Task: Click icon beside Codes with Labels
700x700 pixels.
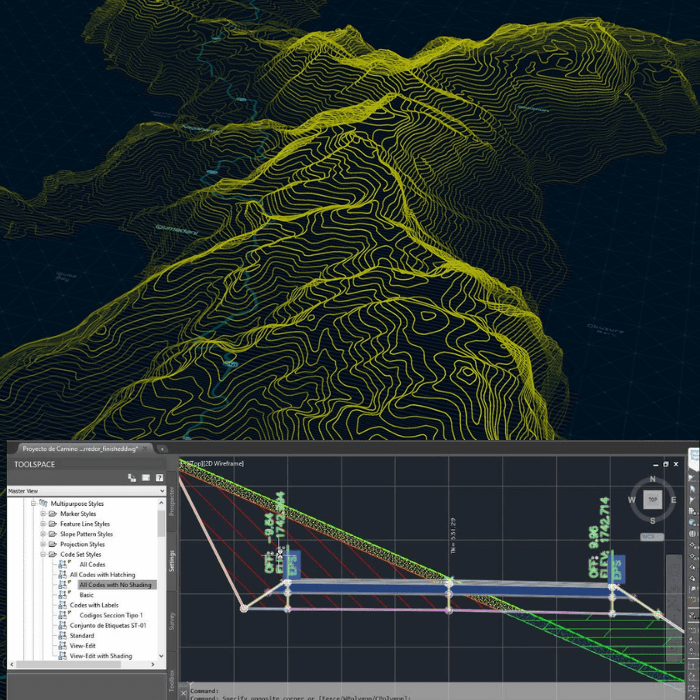Action: [62, 605]
